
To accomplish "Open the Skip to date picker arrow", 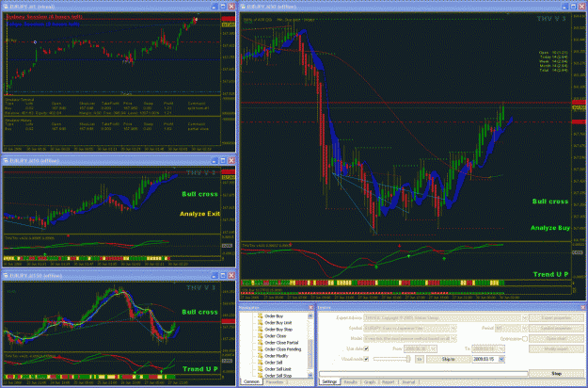I will pyautogui.click(x=501, y=359).
